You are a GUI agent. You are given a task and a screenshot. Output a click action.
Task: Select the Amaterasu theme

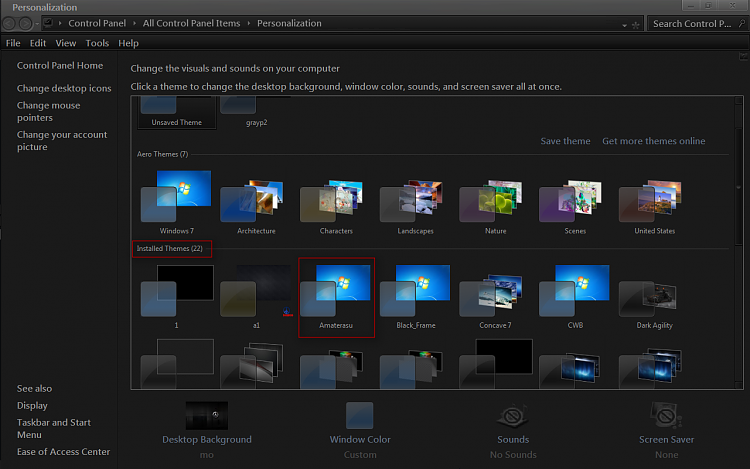coord(336,297)
